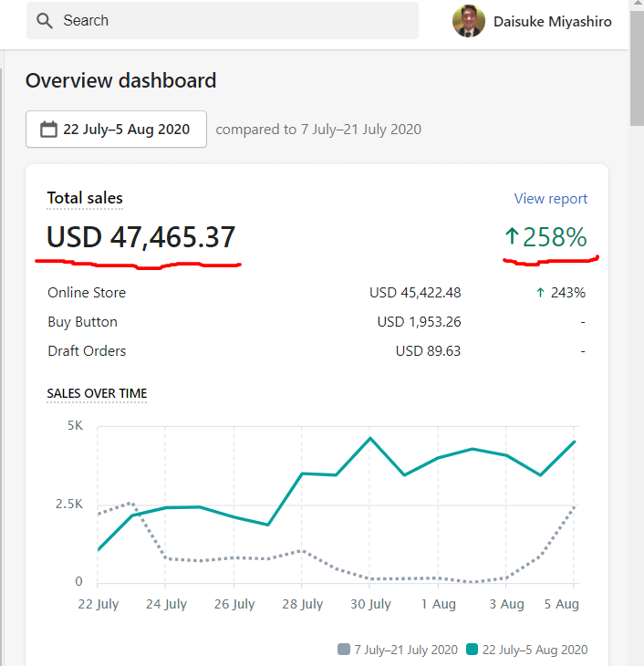644x666 pixels.
Task: Click the calendar icon in date button
Action: tap(49, 130)
